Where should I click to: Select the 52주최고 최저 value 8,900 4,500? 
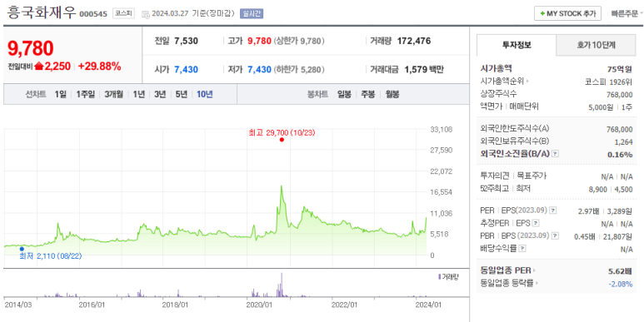tap(611, 189)
